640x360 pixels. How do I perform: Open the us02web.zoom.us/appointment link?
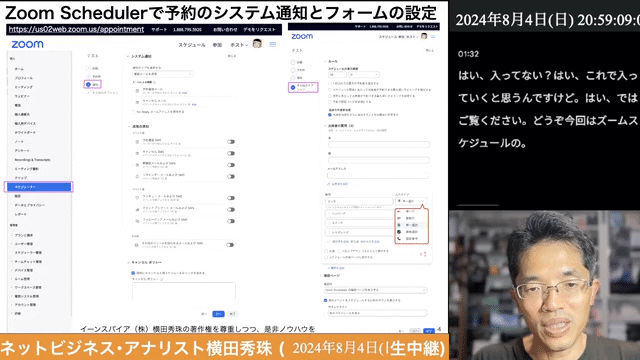pyautogui.click(x=76, y=29)
